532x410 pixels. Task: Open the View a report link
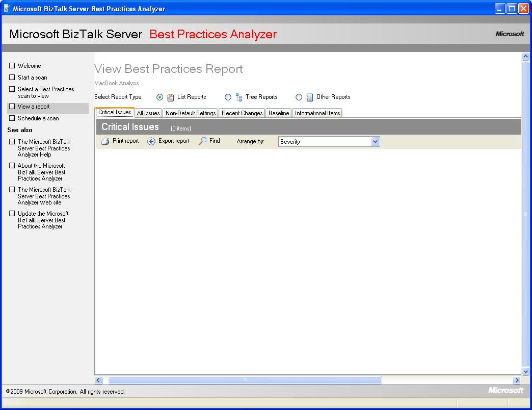coord(34,107)
